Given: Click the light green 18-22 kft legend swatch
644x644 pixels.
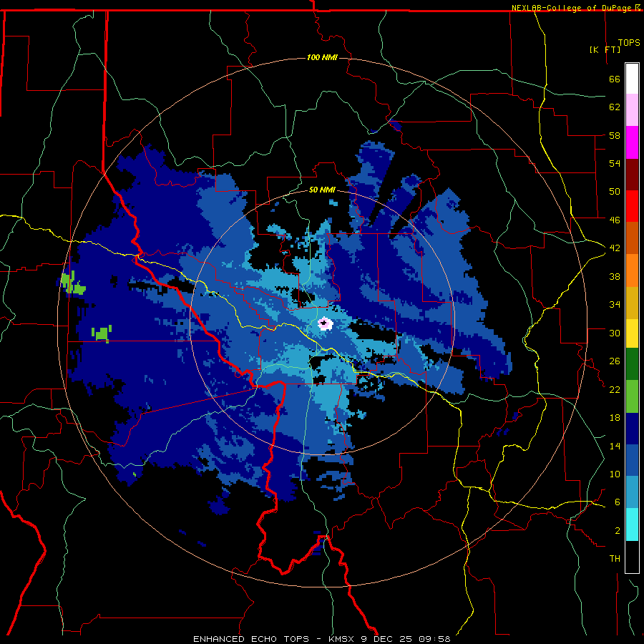Looking at the screenshot, I should (x=632, y=396).
